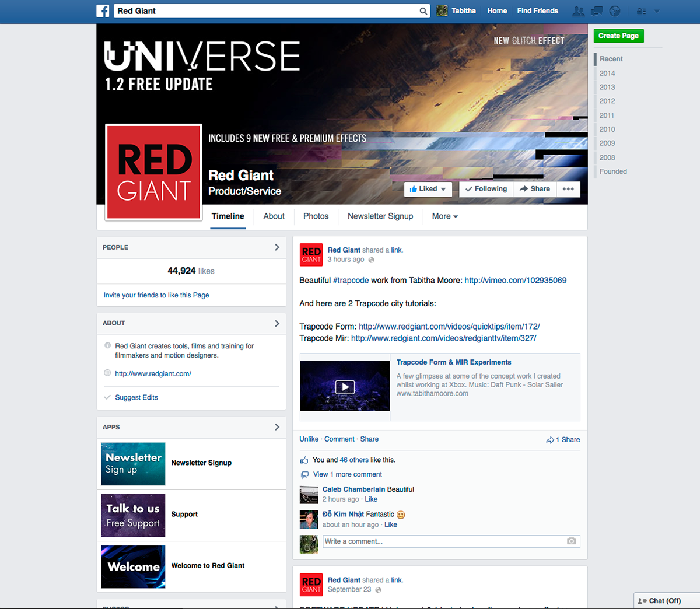
Task: Expand the More tab dropdown
Action: click(x=445, y=216)
